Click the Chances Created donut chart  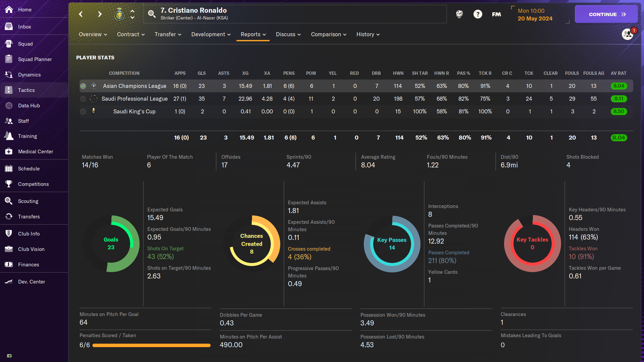coord(252,244)
